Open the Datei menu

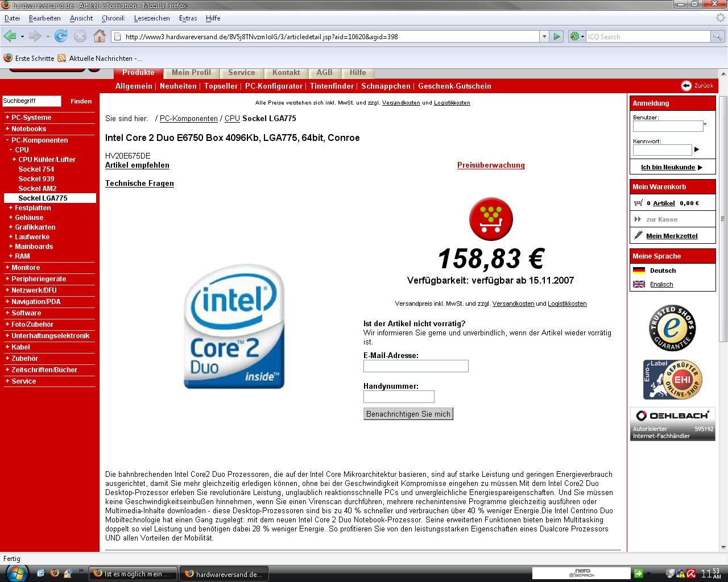coord(12,18)
